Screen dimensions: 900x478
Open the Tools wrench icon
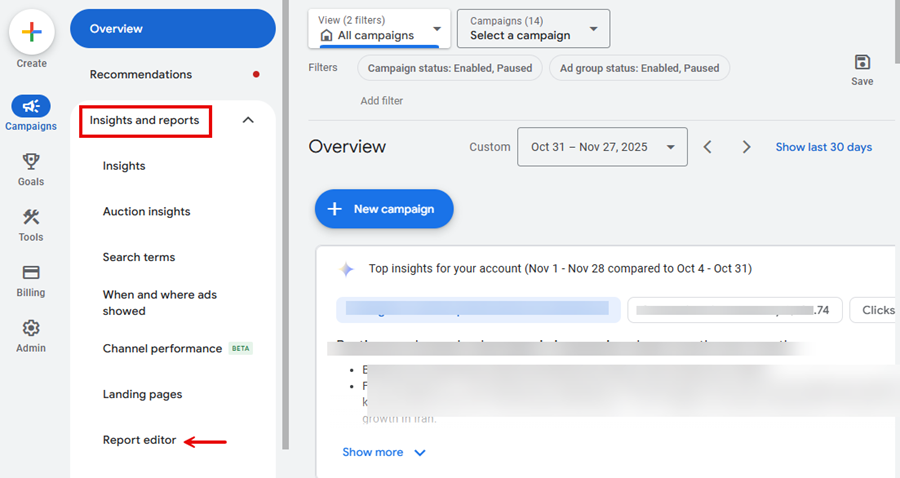point(31,217)
